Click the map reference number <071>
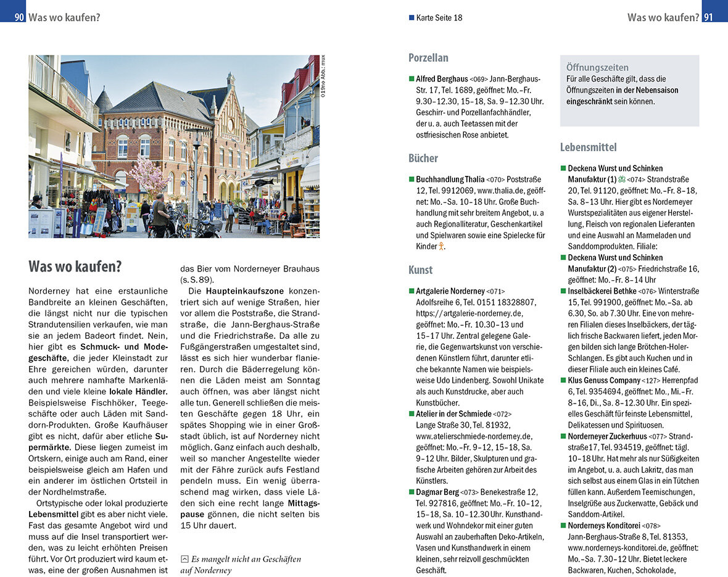The height and width of the screenshot is (577, 728). pyautogui.click(x=495, y=292)
